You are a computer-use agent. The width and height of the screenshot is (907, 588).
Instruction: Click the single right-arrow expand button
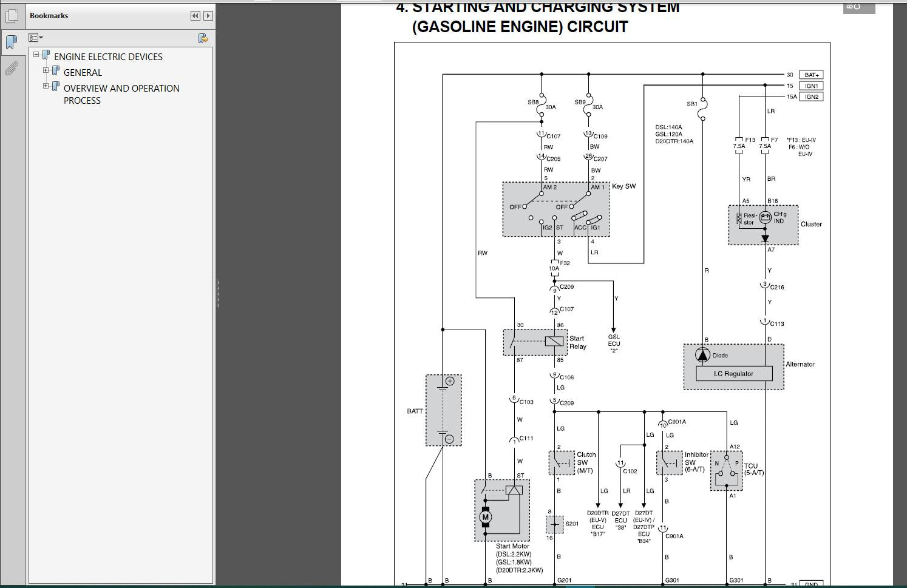tap(208, 16)
